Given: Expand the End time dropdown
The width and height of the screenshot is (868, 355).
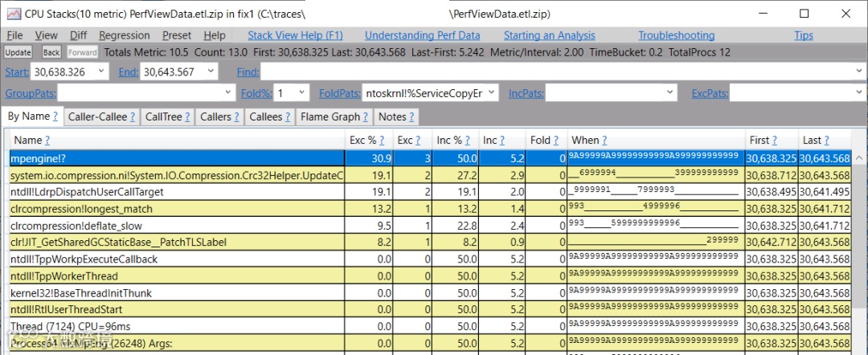Looking at the screenshot, I should point(211,71).
